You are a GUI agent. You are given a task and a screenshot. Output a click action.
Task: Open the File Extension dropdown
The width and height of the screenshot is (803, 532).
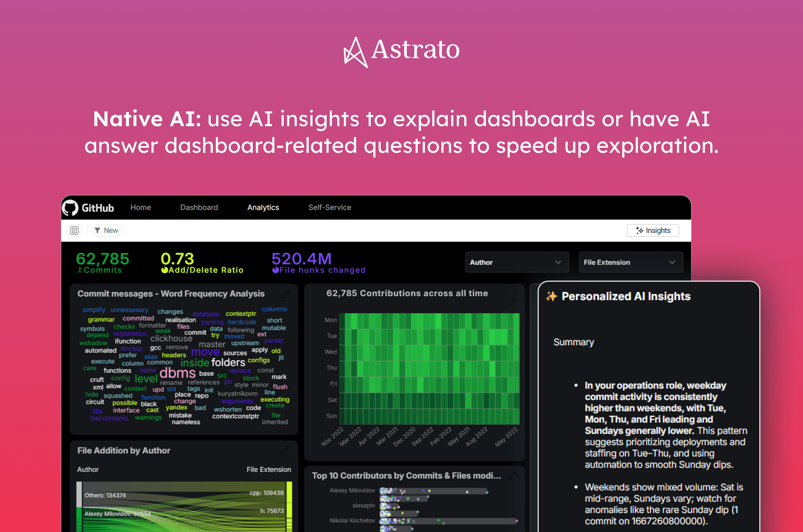pos(630,262)
